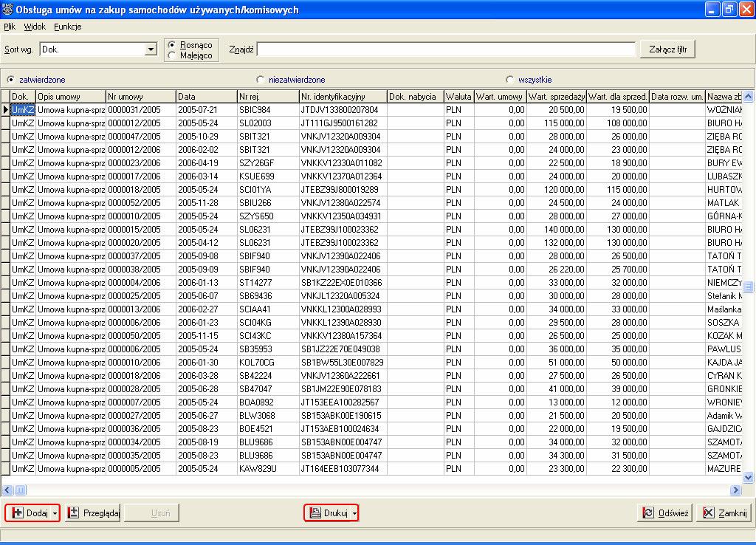Click the Waluta column header
Viewport: 756px width, 545px height.
click(459, 97)
